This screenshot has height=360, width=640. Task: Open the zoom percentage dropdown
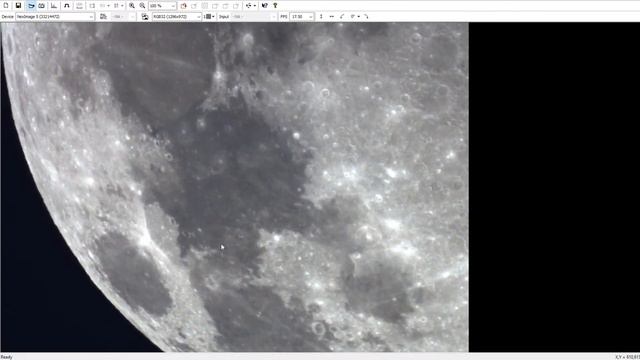tap(162, 6)
